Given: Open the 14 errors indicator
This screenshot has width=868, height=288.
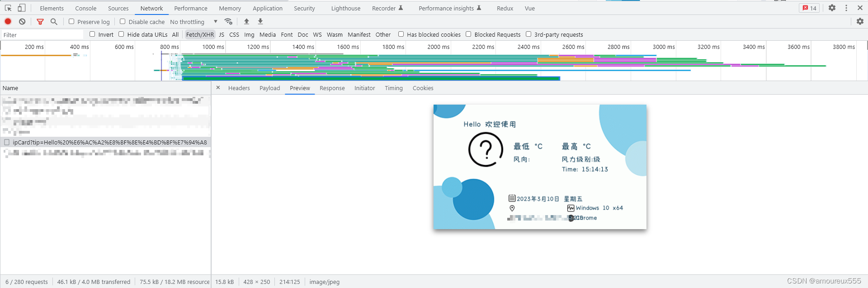Looking at the screenshot, I should pyautogui.click(x=809, y=8).
